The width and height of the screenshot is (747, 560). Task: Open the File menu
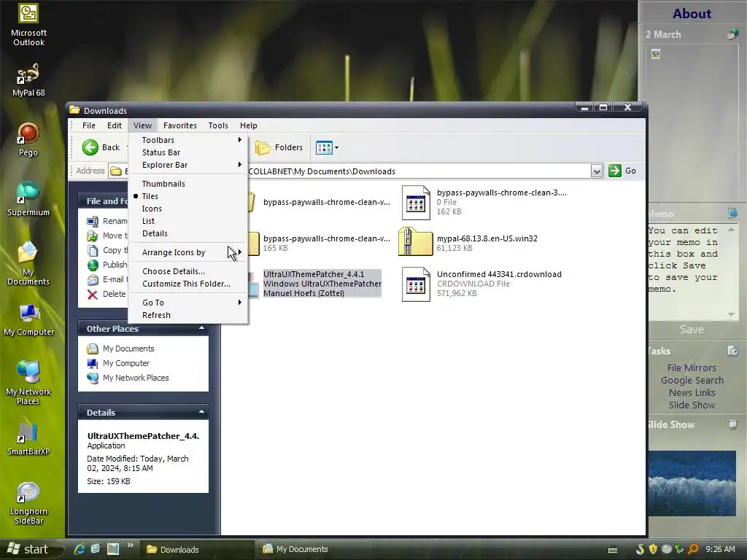[88, 125]
